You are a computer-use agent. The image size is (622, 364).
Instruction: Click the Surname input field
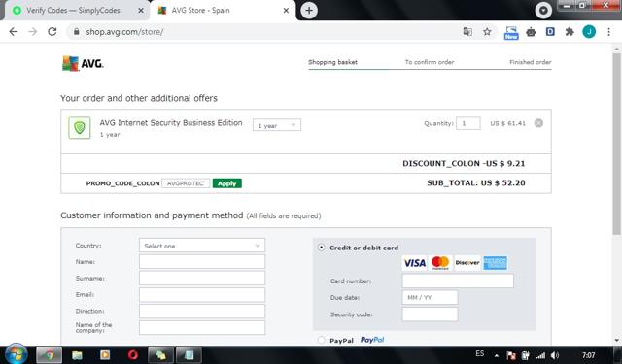202,278
